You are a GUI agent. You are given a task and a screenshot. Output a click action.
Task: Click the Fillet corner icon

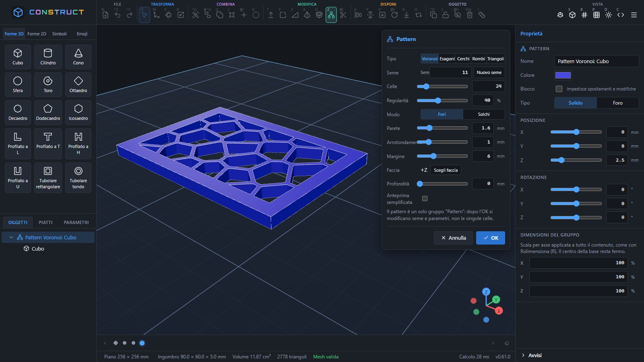click(x=283, y=15)
